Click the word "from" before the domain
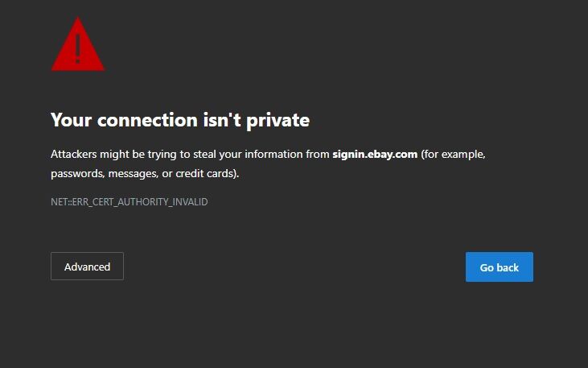 click(x=318, y=154)
